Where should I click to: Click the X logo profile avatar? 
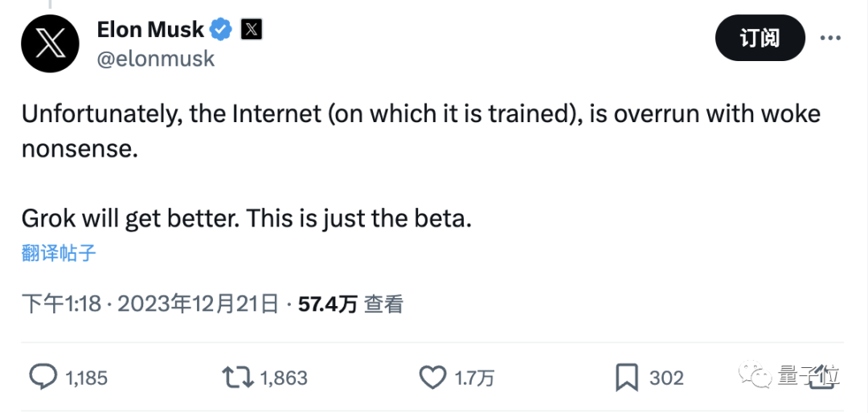tap(50, 43)
